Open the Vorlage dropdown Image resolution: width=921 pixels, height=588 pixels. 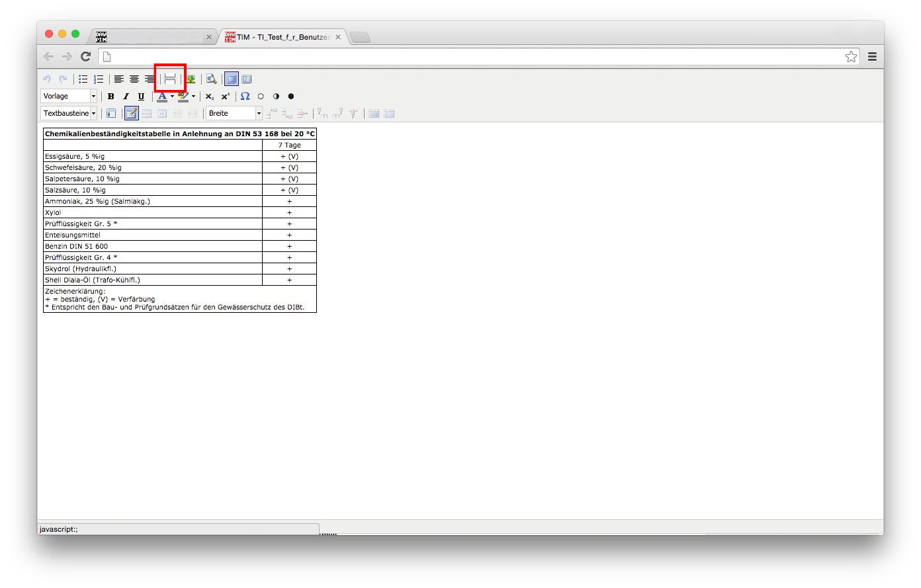click(69, 97)
